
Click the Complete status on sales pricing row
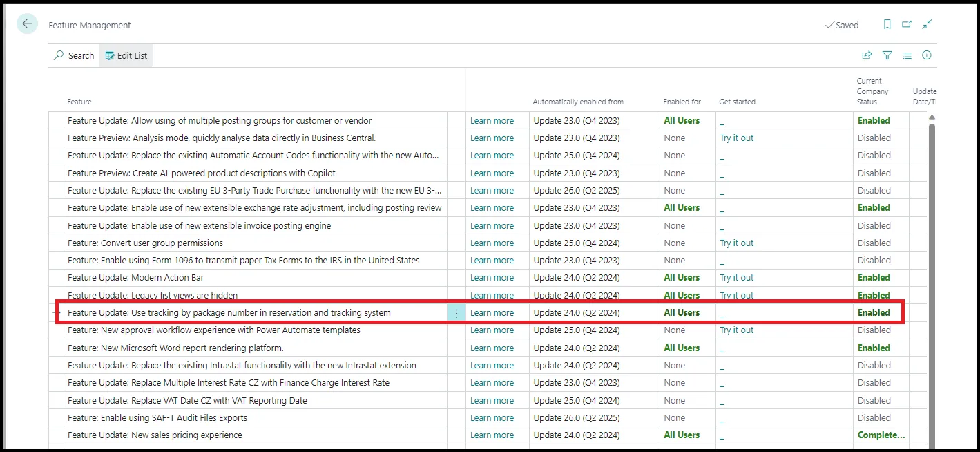881,435
